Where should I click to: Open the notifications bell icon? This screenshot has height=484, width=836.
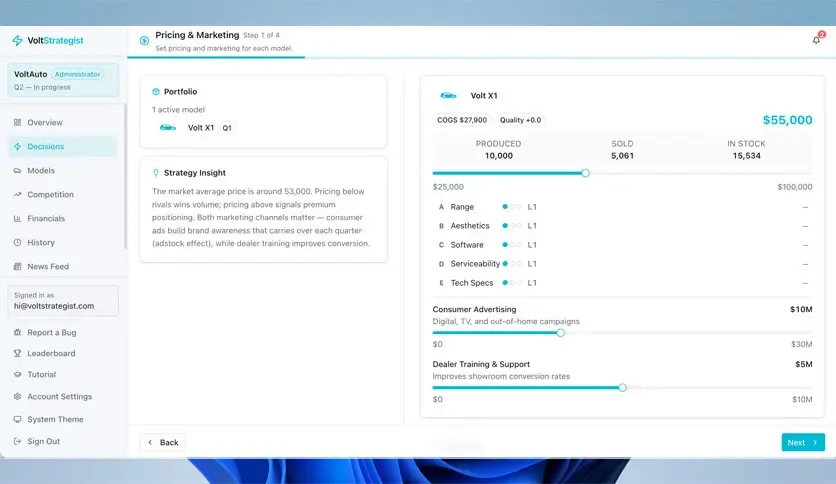click(x=816, y=40)
